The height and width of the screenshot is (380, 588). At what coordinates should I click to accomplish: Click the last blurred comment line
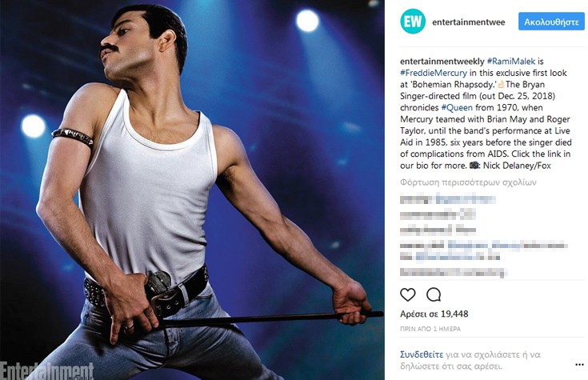coord(454,272)
